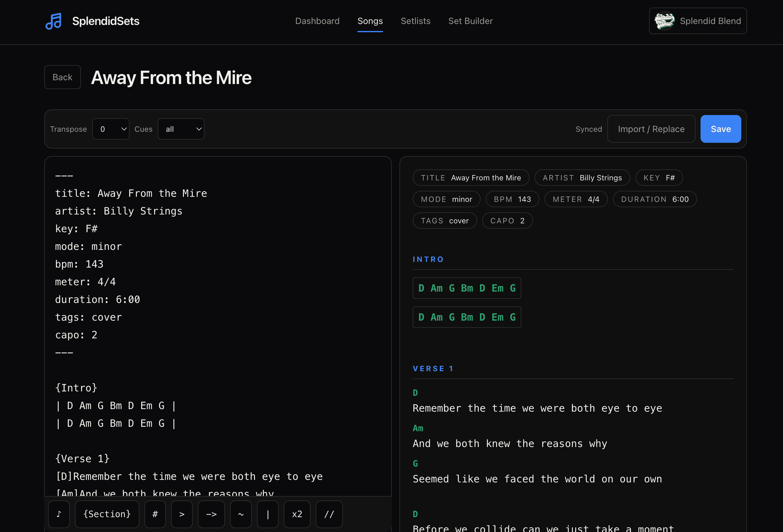Click the '[D]Remember the time' line in editor
This screenshot has height=532, width=783.
pos(189,476)
